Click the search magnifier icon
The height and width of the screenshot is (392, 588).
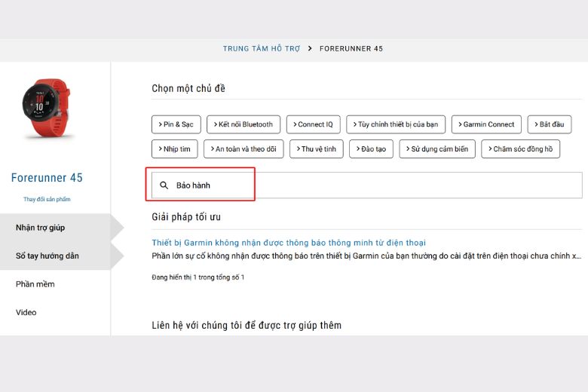(164, 185)
